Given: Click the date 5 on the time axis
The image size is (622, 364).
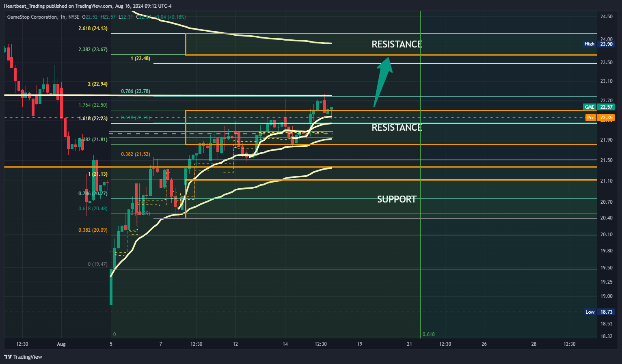Looking at the screenshot, I should coord(111,344).
